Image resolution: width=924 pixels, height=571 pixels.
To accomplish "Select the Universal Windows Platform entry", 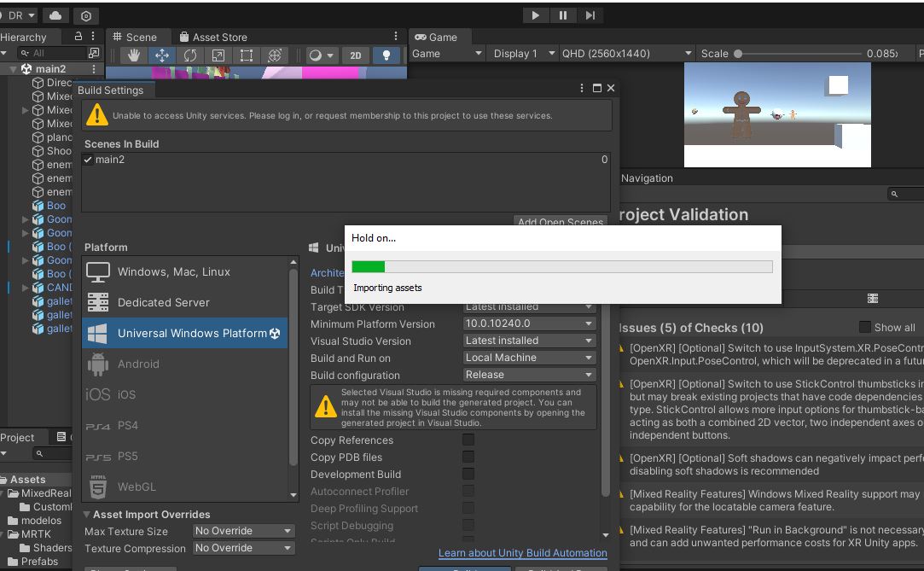I will tap(185, 333).
